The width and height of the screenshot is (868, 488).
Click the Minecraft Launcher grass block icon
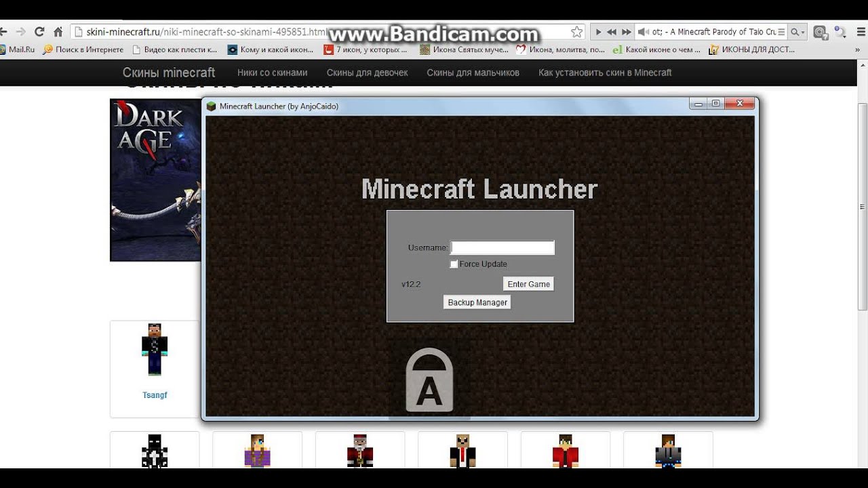pyautogui.click(x=211, y=106)
